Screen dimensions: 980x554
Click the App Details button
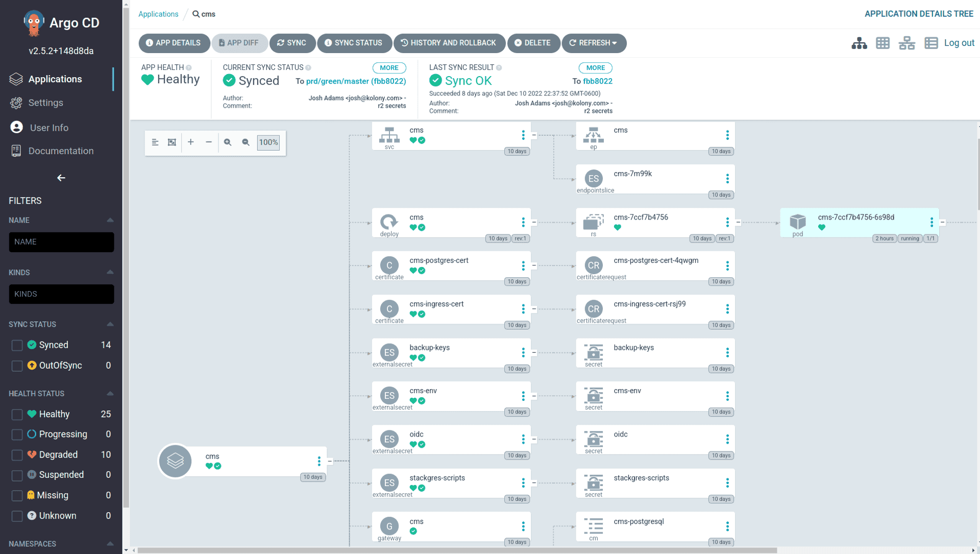(x=174, y=43)
